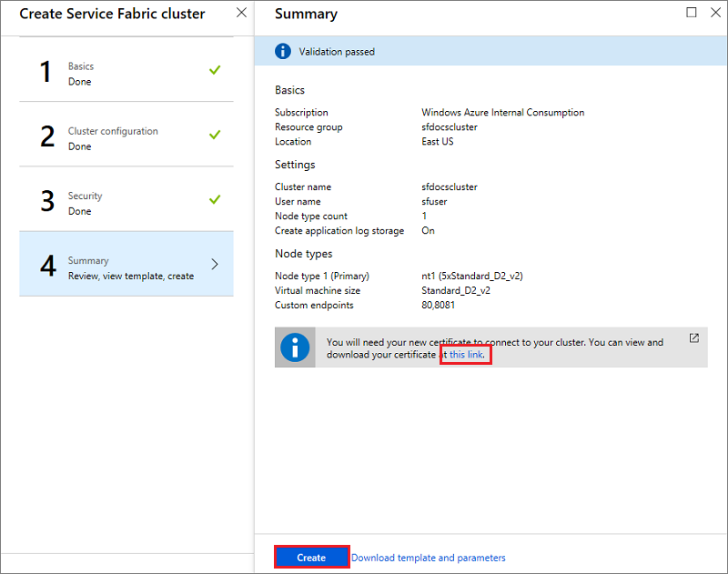The height and width of the screenshot is (574, 728).
Task: Click the Validation passed message
Action: click(337, 52)
